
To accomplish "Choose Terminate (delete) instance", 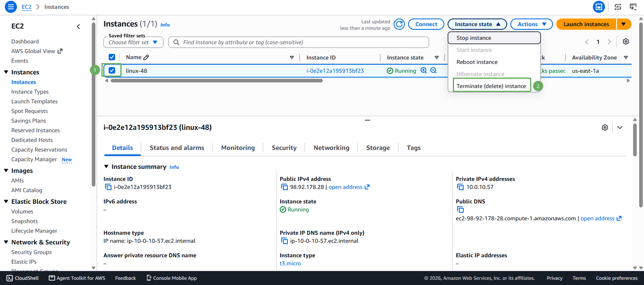I will tap(491, 86).
